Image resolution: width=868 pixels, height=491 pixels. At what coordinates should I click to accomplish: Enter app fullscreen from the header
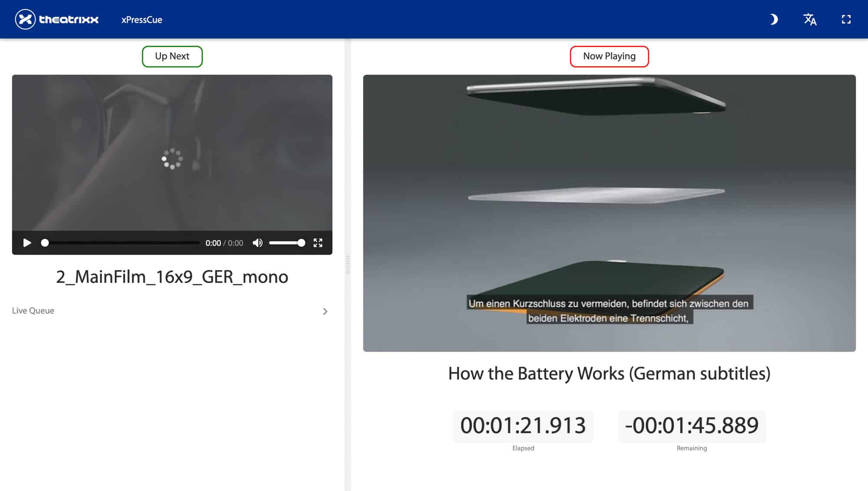pyautogui.click(x=846, y=20)
